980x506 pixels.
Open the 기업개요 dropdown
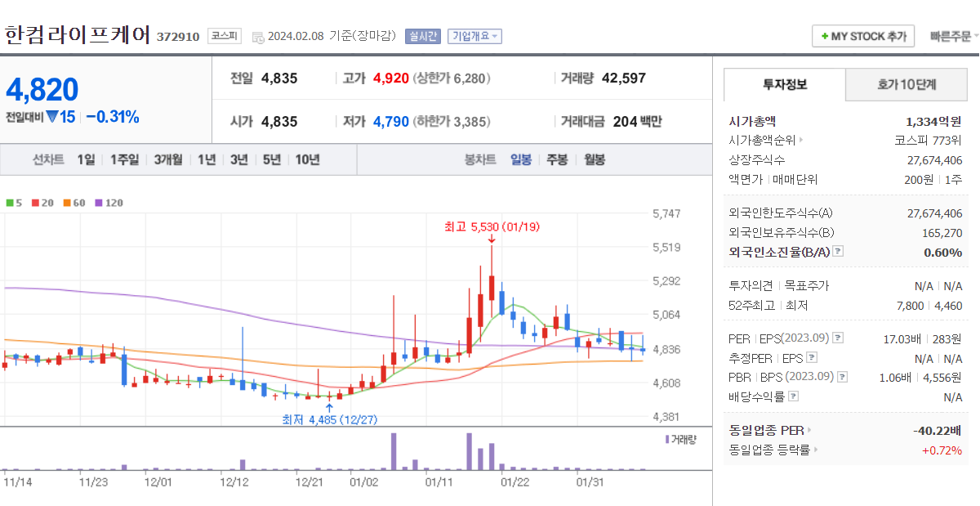(475, 36)
